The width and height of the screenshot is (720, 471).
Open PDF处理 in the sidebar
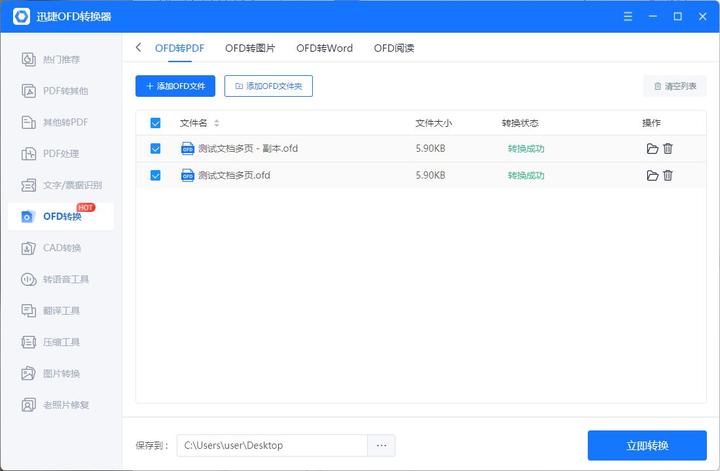[61, 153]
